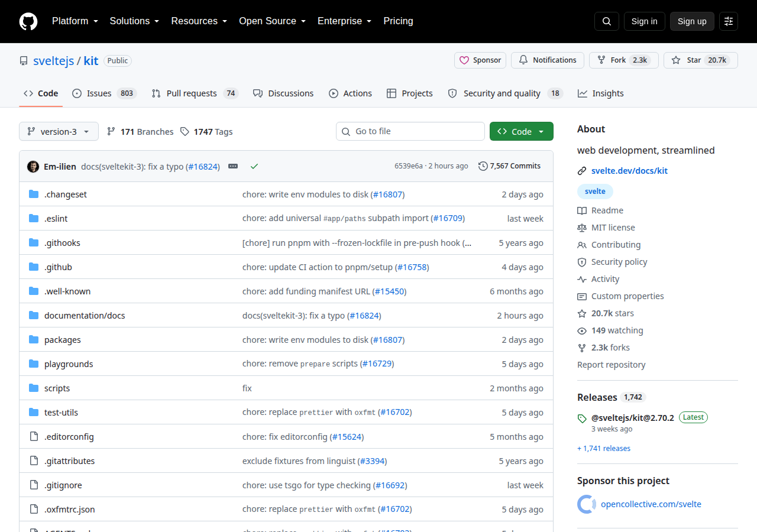Expand commit message ellipsis icon
The width and height of the screenshot is (757, 532).
tap(233, 167)
